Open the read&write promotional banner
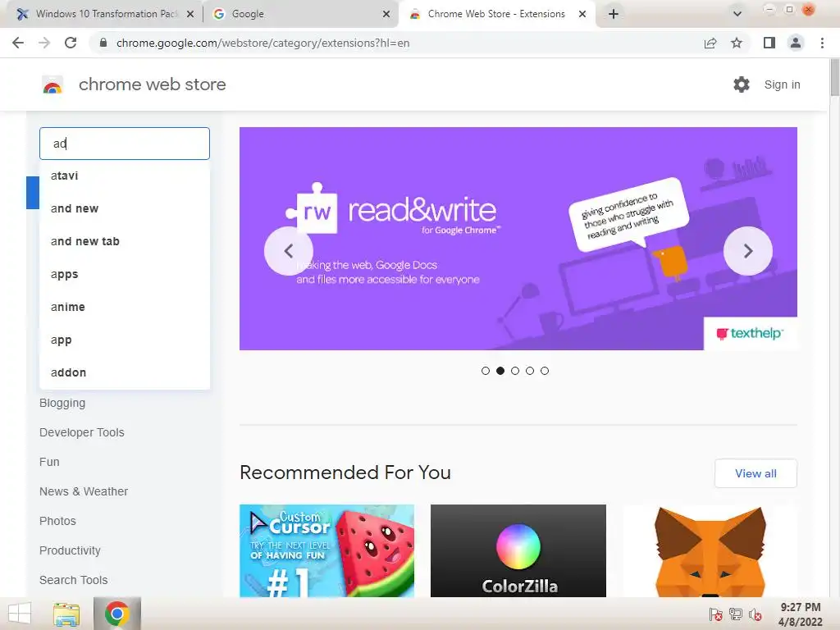This screenshot has width=840, height=630. pyautogui.click(x=518, y=239)
